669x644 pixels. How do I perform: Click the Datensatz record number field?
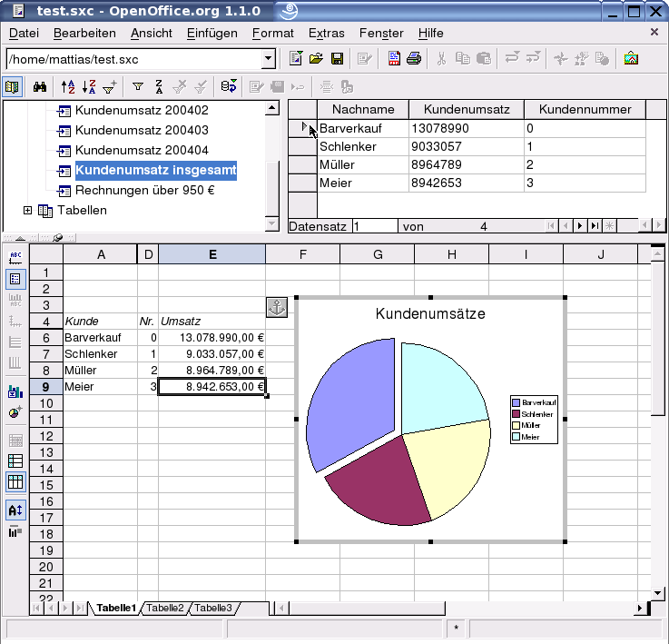click(374, 225)
